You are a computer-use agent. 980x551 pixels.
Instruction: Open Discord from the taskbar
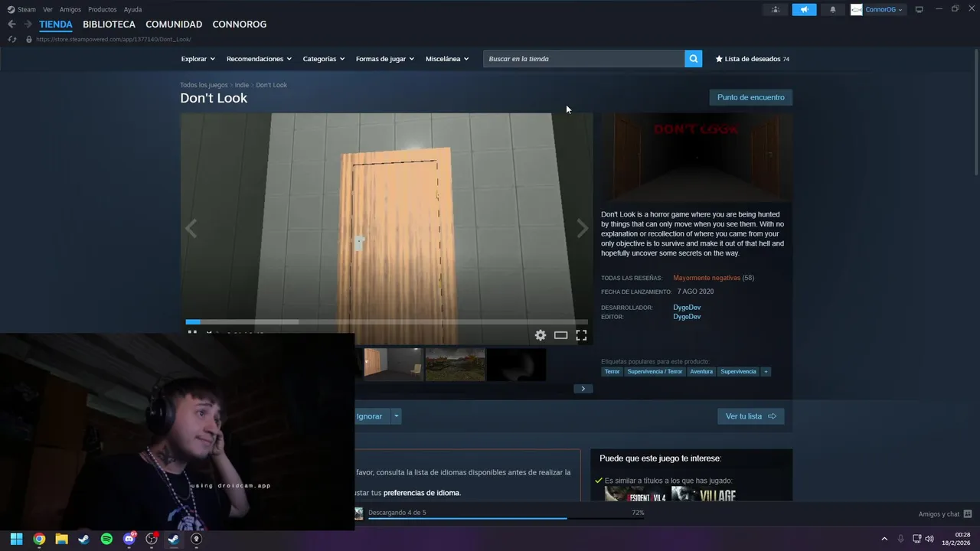point(129,539)
